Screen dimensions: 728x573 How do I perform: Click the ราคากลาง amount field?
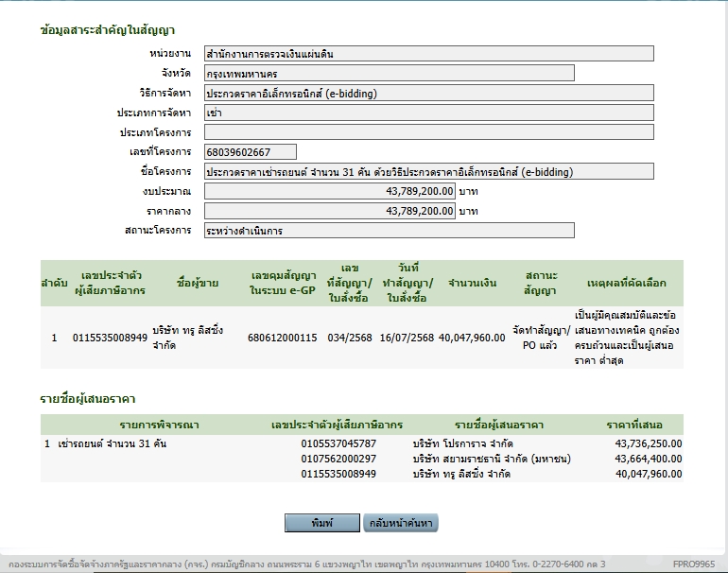click(x=330, y=211)
